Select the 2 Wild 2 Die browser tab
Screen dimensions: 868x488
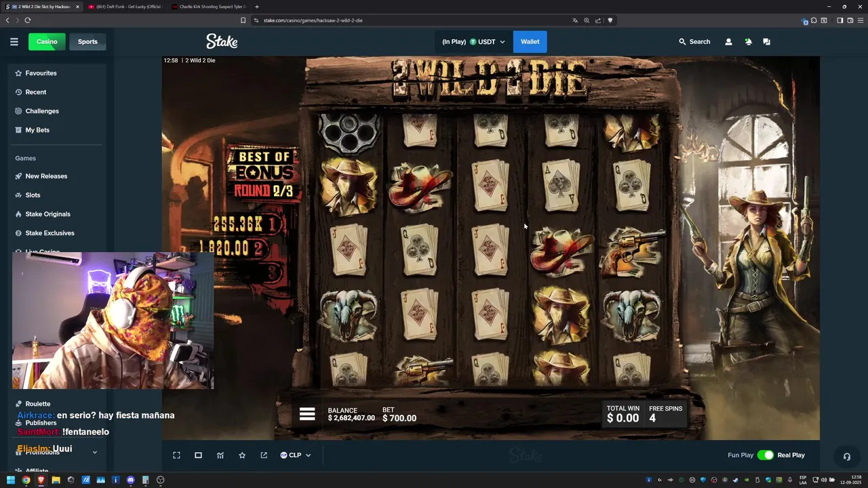tap(41, 6)
